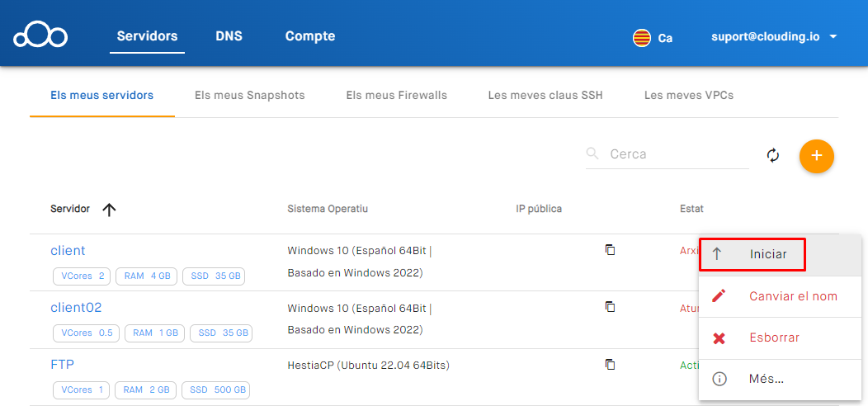Copy public IP of FTP server
The height and width of the screenshot is (406, 868).
click(x=610, y=364)
